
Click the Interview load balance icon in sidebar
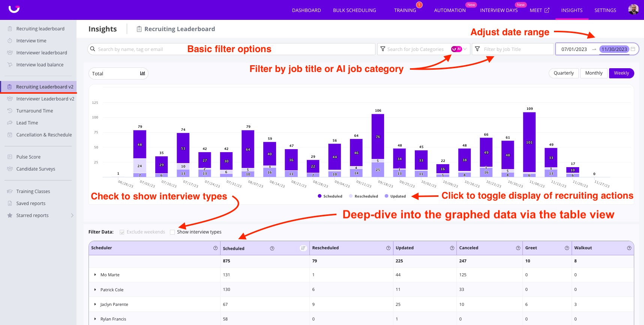tap(10, 65)
